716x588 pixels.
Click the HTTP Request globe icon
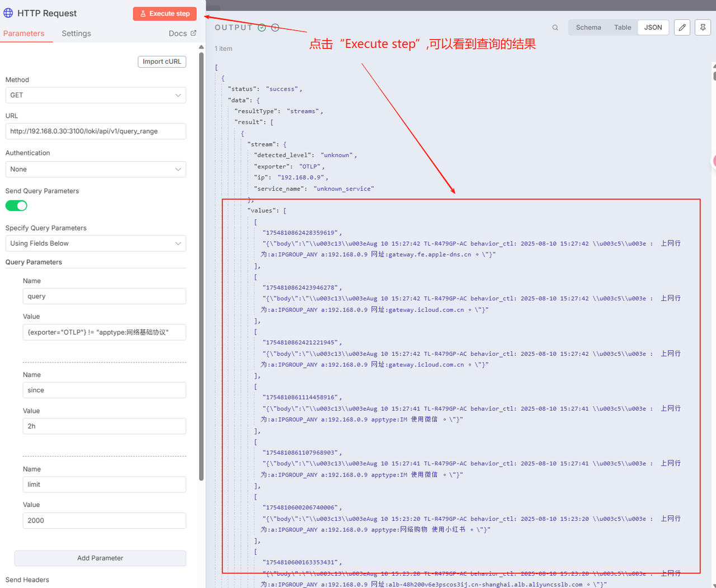point(8,13)
